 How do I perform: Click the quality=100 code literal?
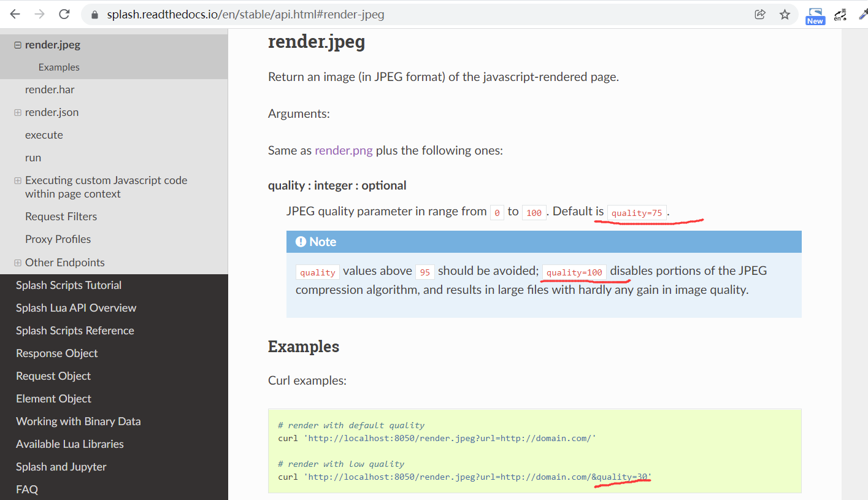coord(574,272)
